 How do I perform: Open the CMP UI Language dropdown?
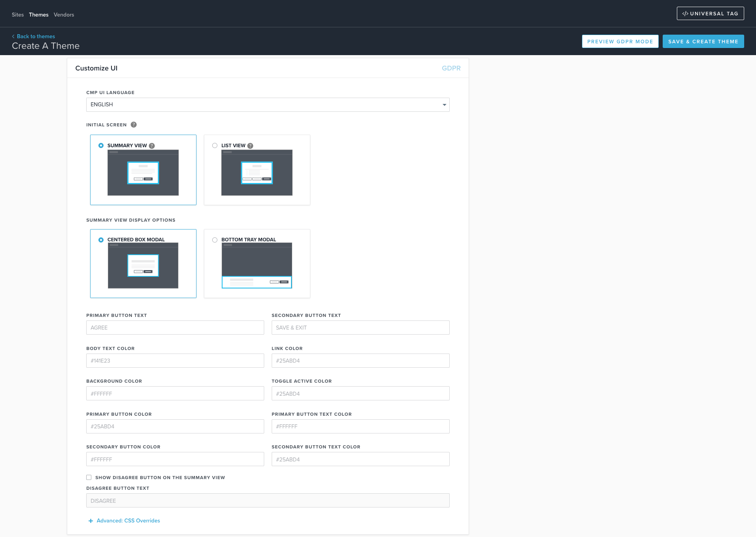268,105
